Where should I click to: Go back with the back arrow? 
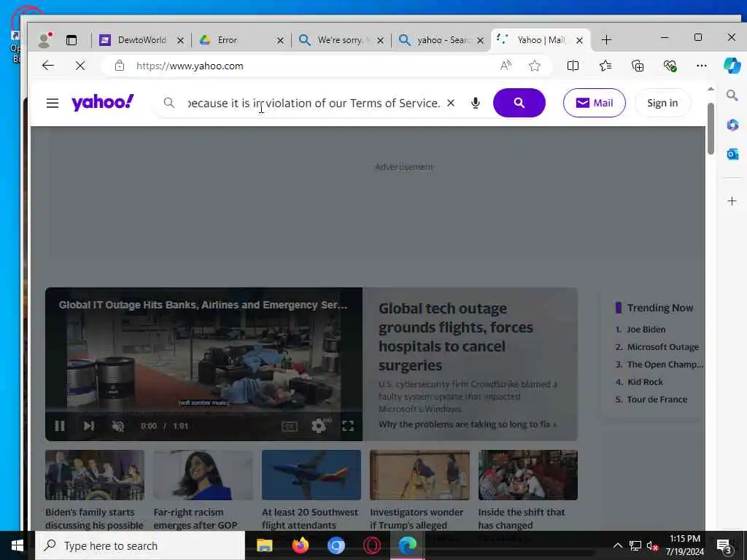coord(48,66)
